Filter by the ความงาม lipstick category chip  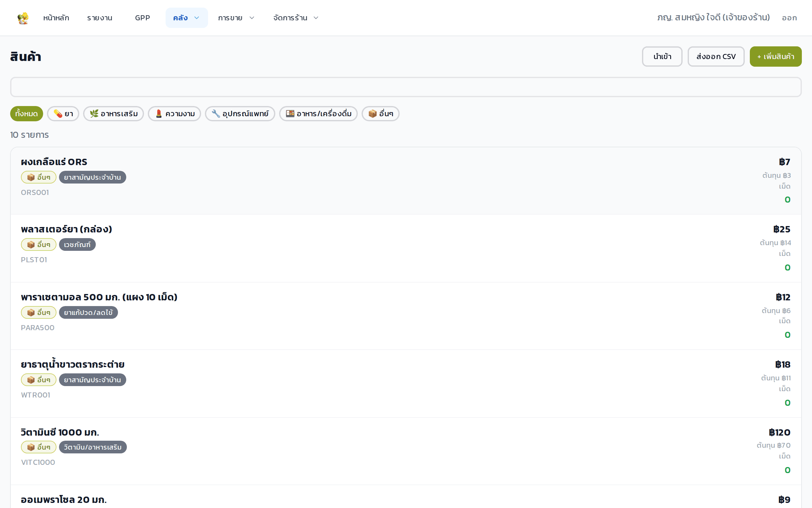tap(174, 114)
